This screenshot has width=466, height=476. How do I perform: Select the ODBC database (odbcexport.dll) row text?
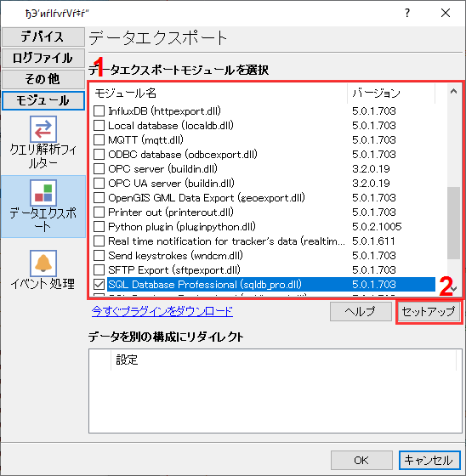pyautogui.click(x=183, y=155)
